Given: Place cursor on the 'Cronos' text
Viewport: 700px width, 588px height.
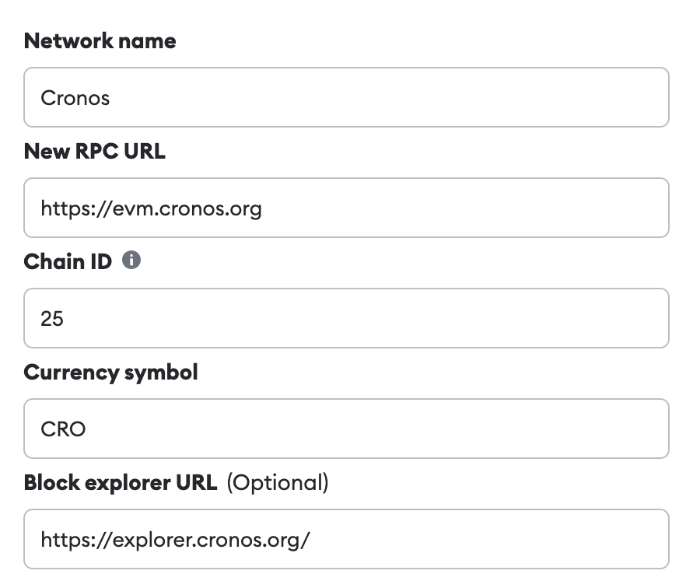Looking at the screenshot, I should pyautogui.click(x=75, y=98).
